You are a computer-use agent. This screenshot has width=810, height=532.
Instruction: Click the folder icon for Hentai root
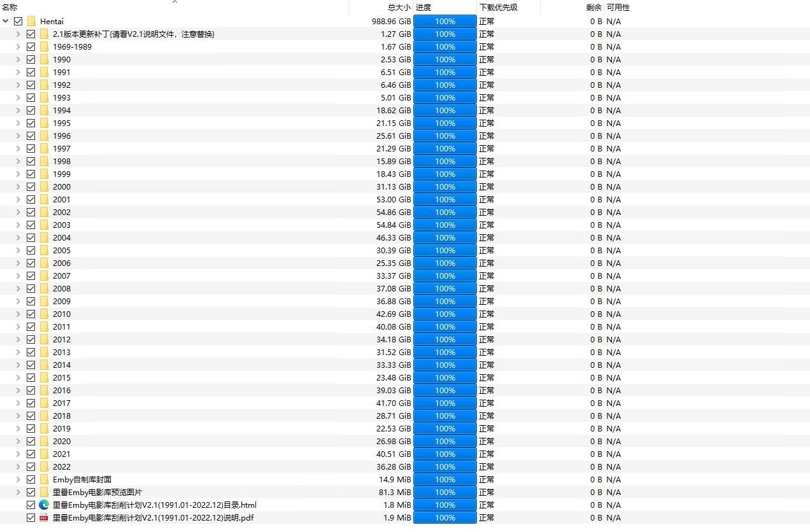coord(31,21)
